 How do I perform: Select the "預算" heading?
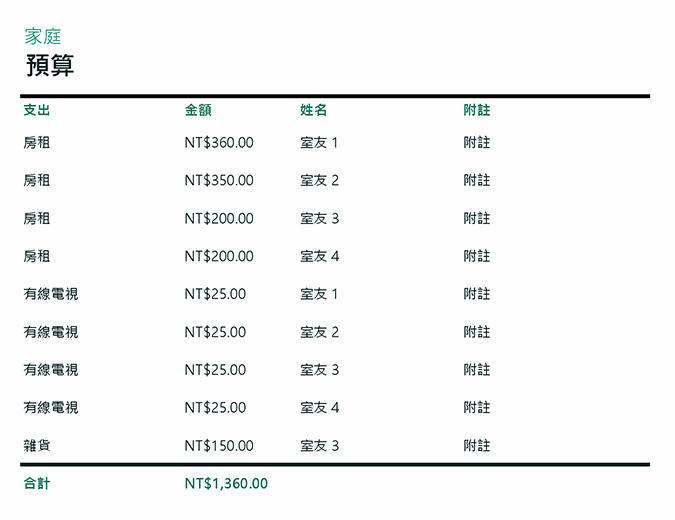coord(49,66)
